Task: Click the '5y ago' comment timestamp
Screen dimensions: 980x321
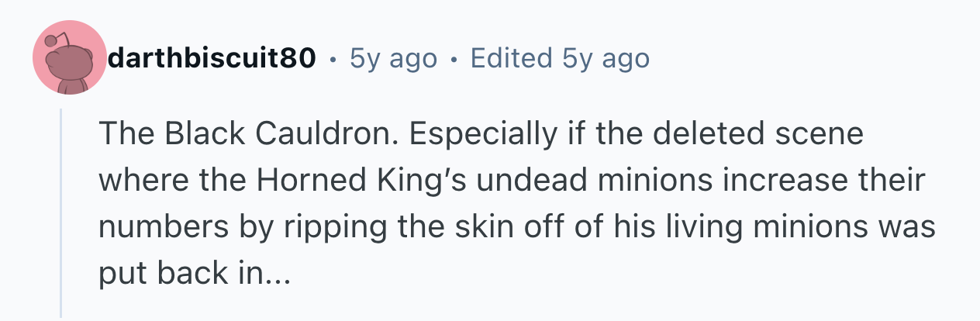Action: click(393, 58)
